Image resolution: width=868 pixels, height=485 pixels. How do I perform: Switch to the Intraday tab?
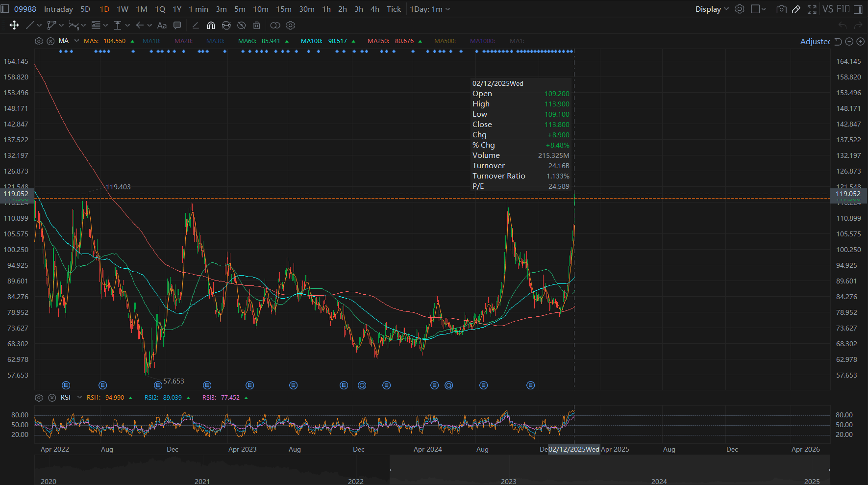58,9
